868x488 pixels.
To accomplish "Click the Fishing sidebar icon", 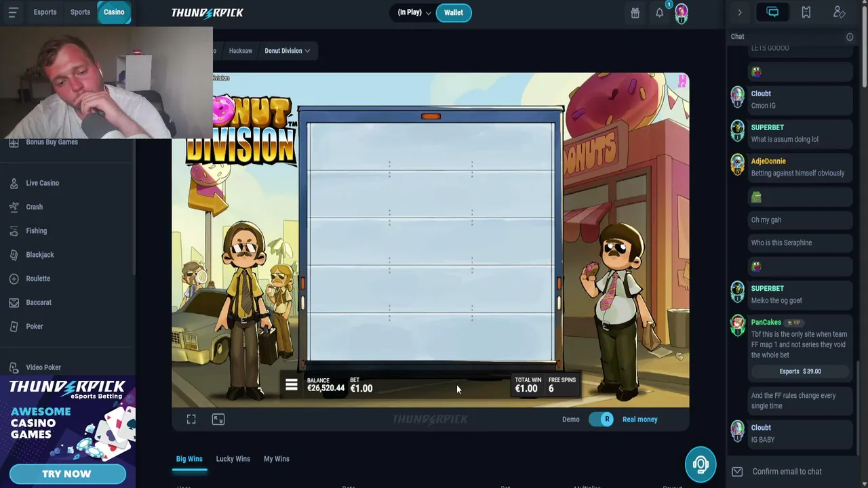I will point(14,230).
